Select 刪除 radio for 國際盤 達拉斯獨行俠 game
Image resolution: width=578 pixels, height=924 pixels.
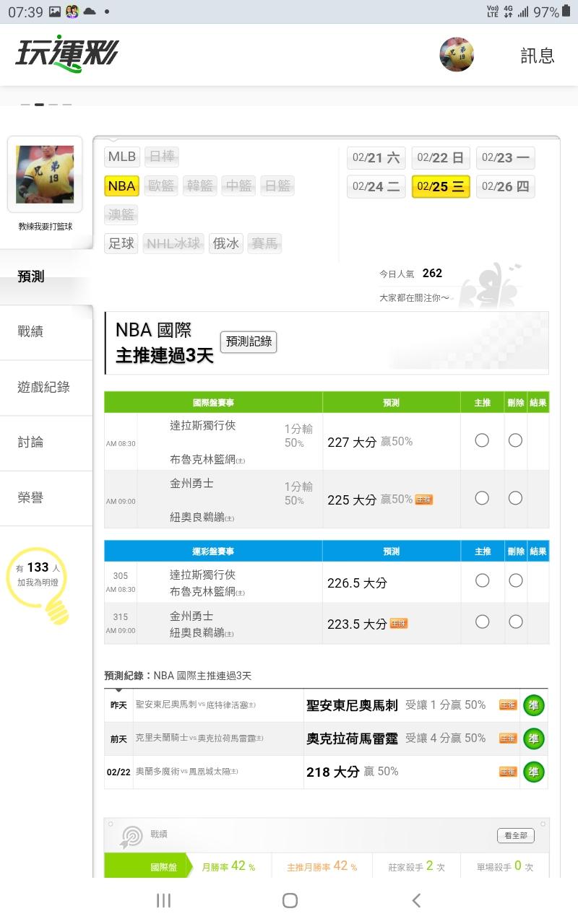click(515, 440)
